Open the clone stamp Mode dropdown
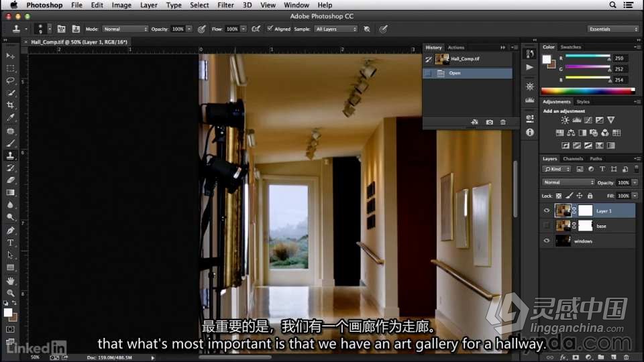 [125, 29]
